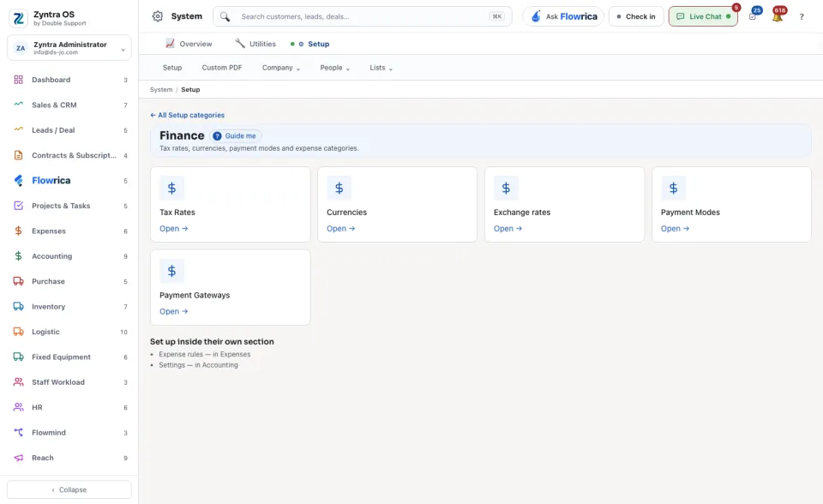
Task: Open Tax Rates via its Open link
Action: [174, 228]
